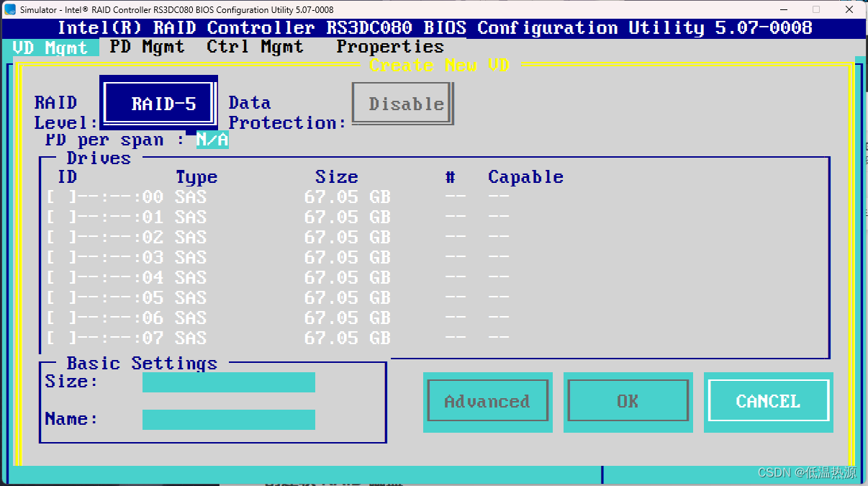Click the Name input field

(228, 420)
